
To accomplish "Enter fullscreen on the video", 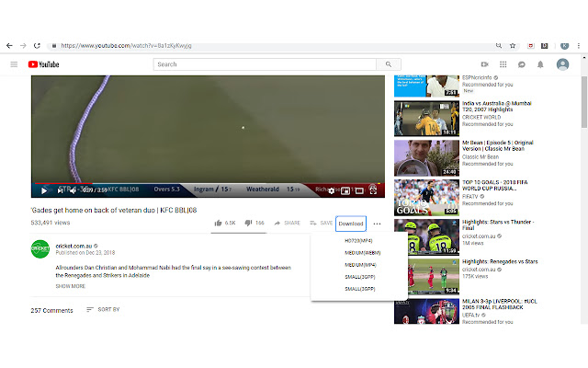I will coord(373,190).
